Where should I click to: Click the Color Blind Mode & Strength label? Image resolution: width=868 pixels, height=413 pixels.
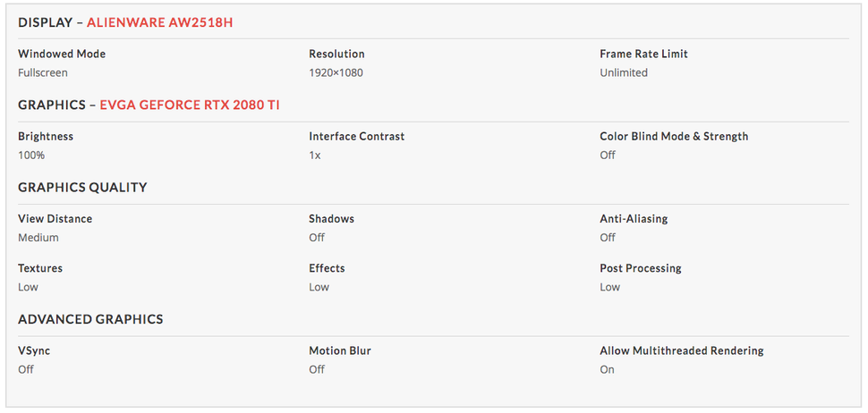(674, 136)
